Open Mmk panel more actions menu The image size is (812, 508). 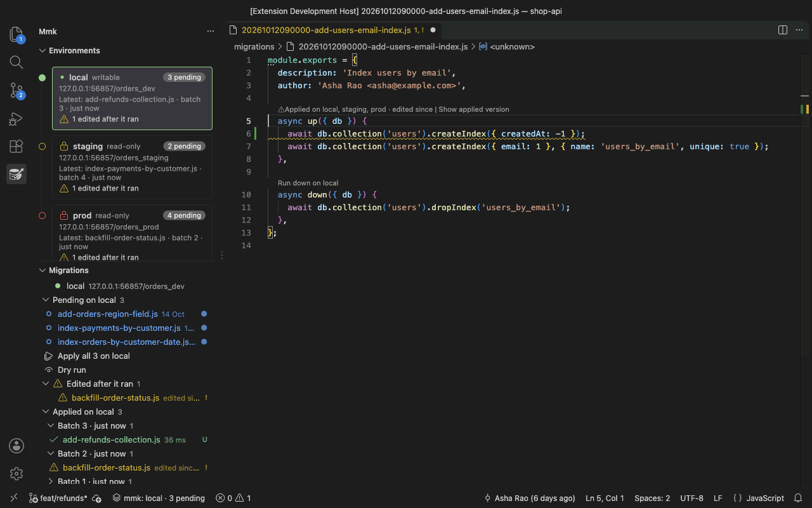[211, 31]
